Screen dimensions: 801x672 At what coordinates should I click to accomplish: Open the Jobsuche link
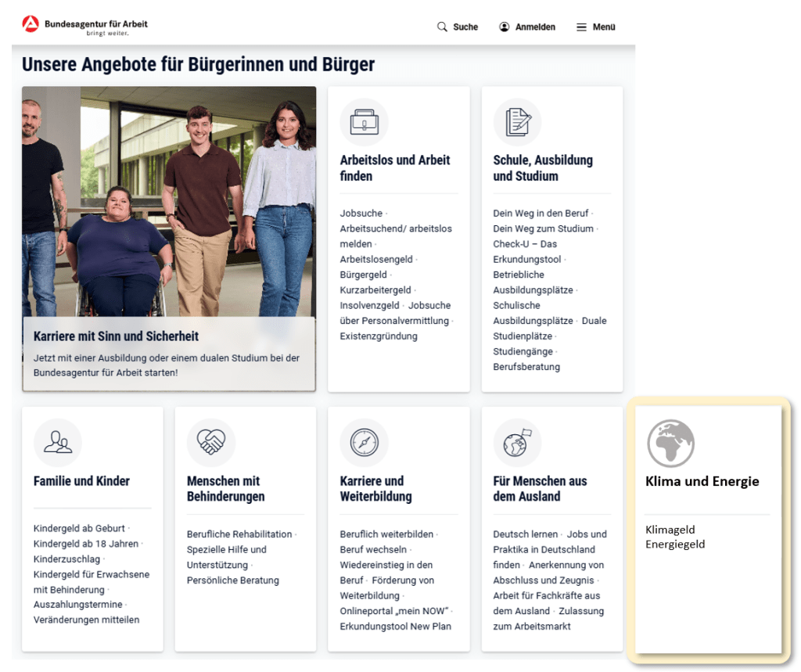pos(361,213)
